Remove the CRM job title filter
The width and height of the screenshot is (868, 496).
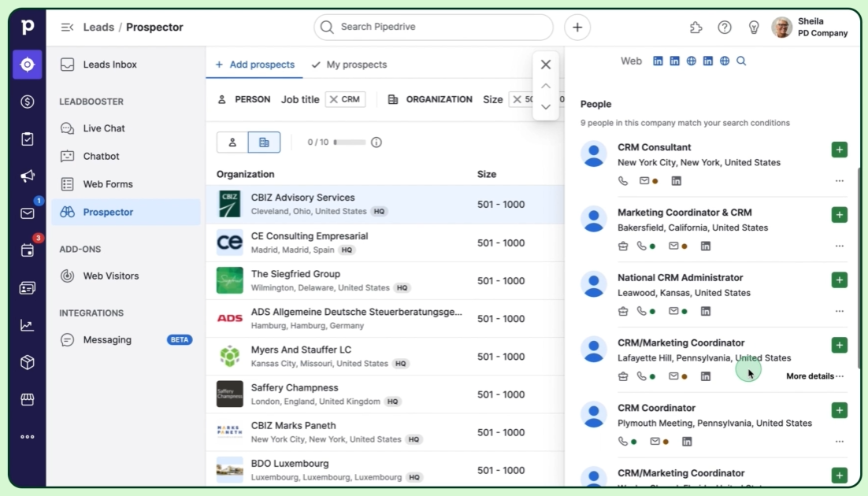tap(334, 100)
